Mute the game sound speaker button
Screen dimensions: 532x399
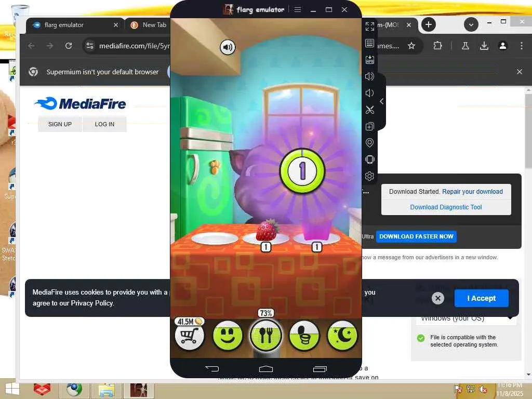coord(228,47)
